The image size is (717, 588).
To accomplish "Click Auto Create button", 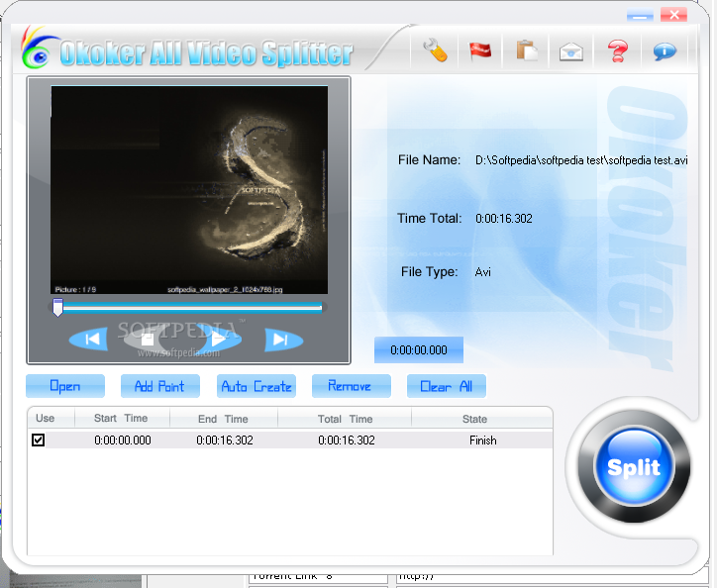I will click(x=256, y=386).
